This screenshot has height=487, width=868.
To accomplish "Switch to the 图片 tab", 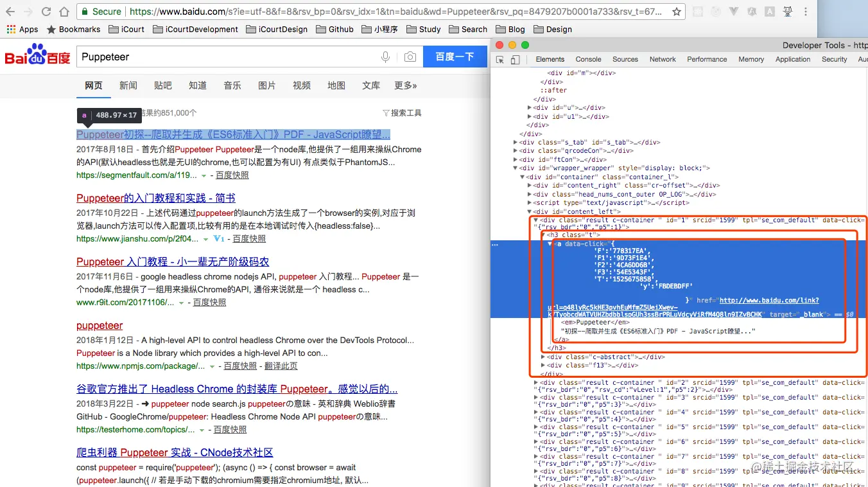I will point(267,85).
